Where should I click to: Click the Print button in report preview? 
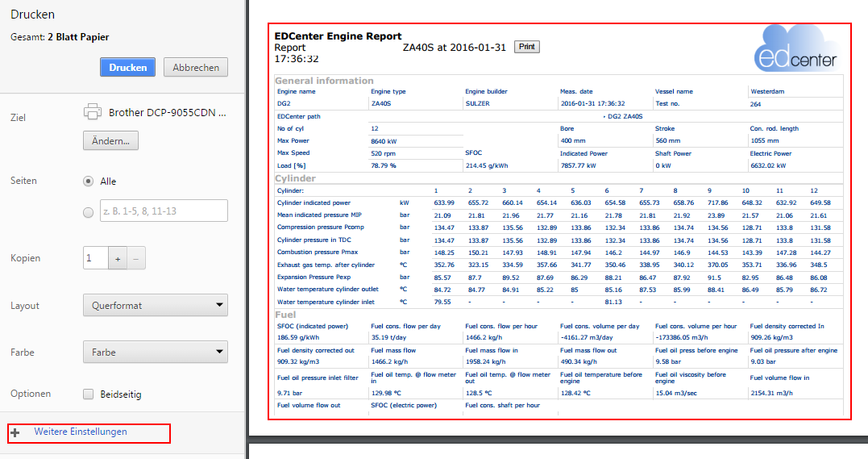[x=527, y=47]
